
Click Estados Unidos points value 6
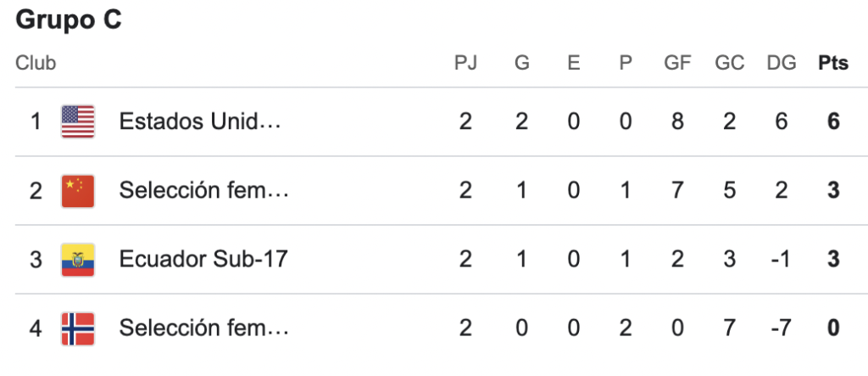coord(834,121)
